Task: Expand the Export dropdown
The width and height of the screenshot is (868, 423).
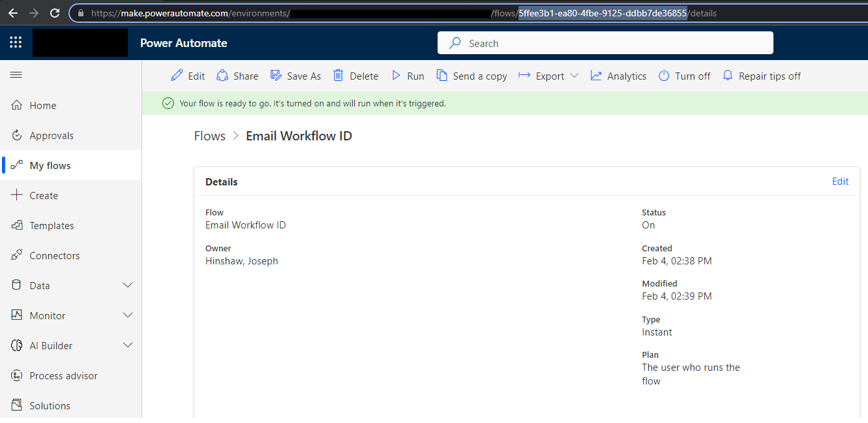Action: 575,76
